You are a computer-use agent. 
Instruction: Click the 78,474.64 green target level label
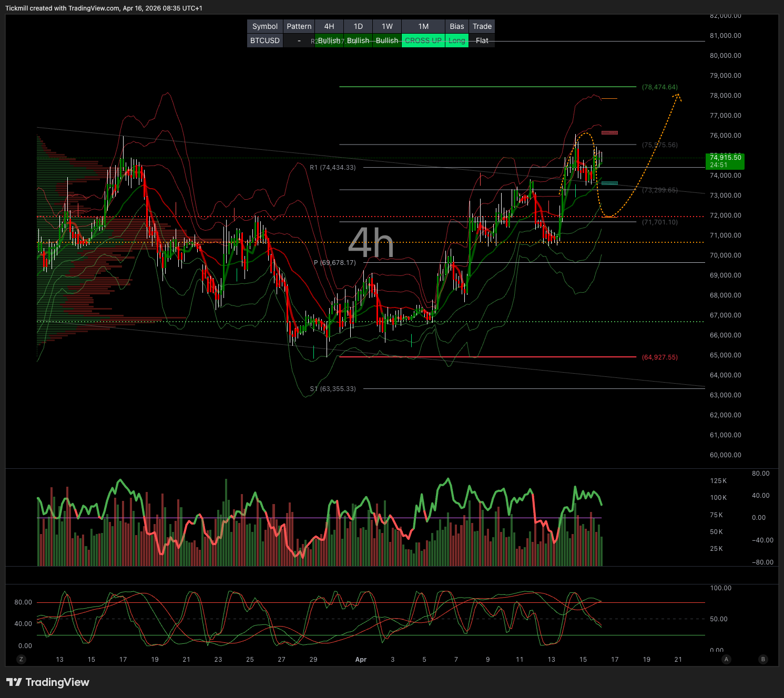click(659, 87)
